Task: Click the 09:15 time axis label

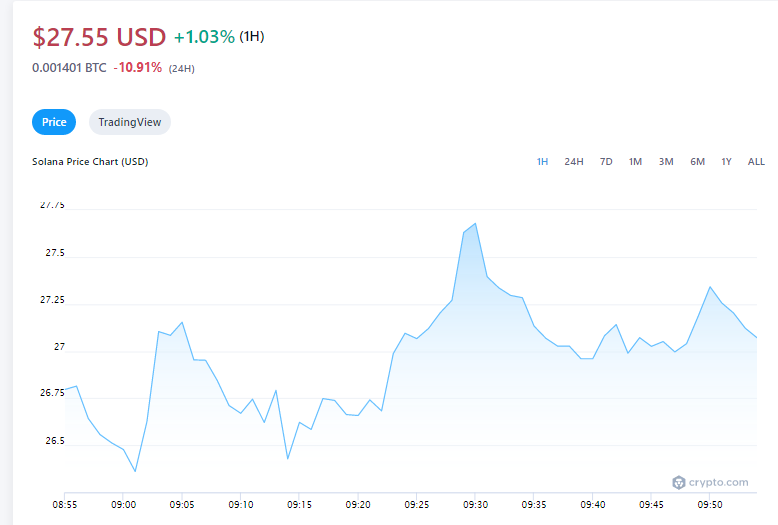Action: 299,505
